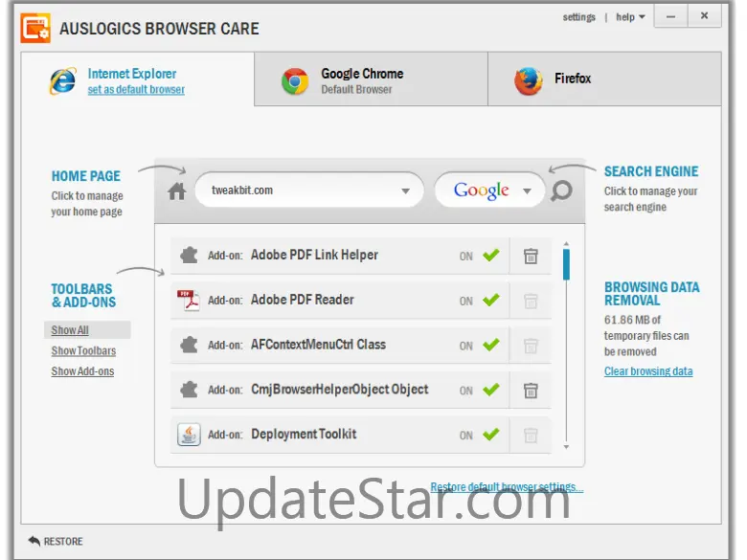Click the CmjBrowserHelperObject Object name text
747x560 pixels.
[340, 390]
